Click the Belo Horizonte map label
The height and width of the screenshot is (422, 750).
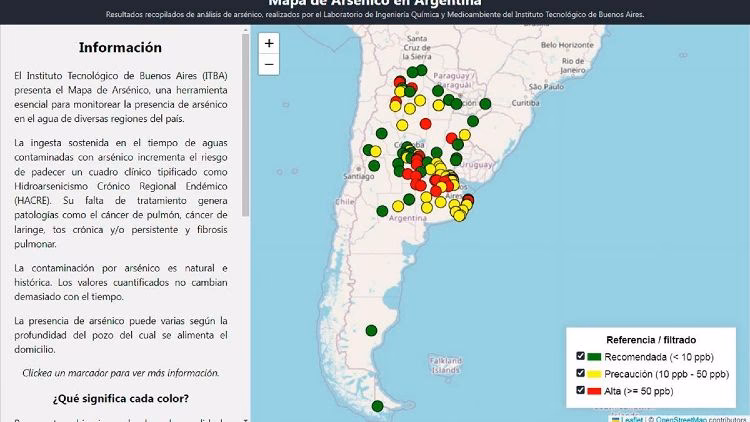coord(567,45)
